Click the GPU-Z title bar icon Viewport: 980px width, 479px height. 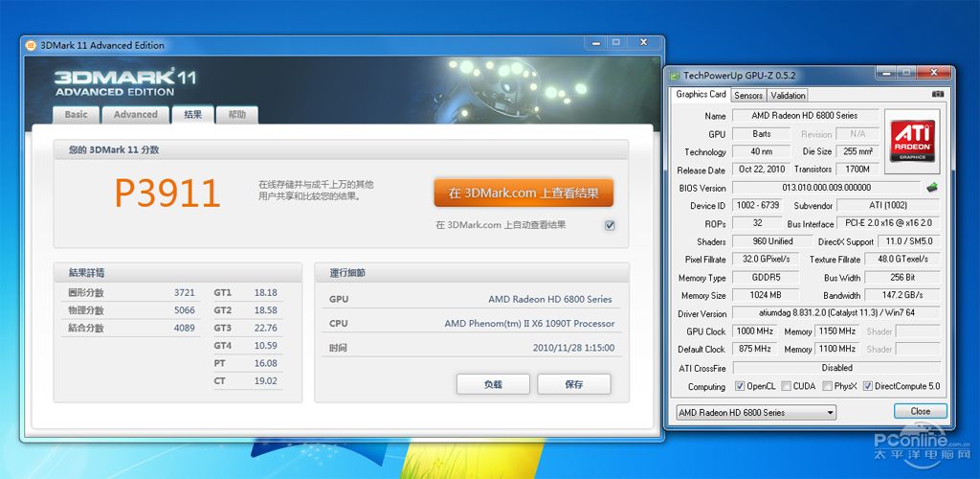click(x=674, y=75)
